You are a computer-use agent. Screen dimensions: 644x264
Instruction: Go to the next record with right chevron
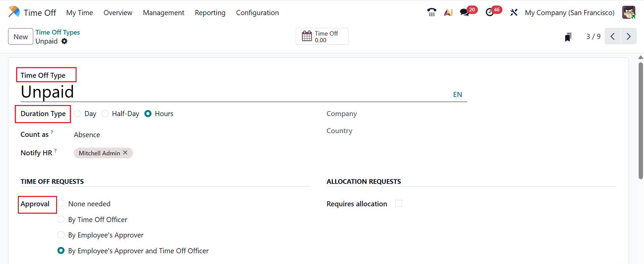coord(628,36)
